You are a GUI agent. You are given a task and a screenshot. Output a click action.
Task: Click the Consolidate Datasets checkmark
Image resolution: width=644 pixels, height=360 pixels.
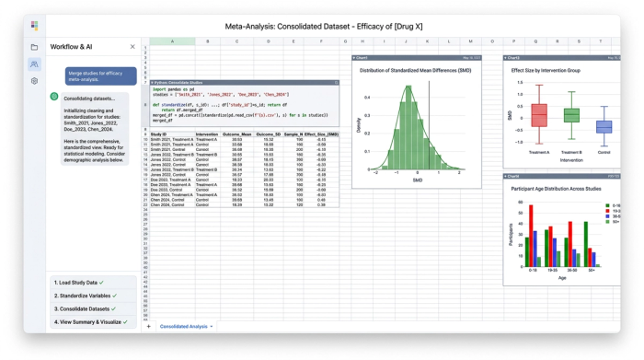click(113, 309)
